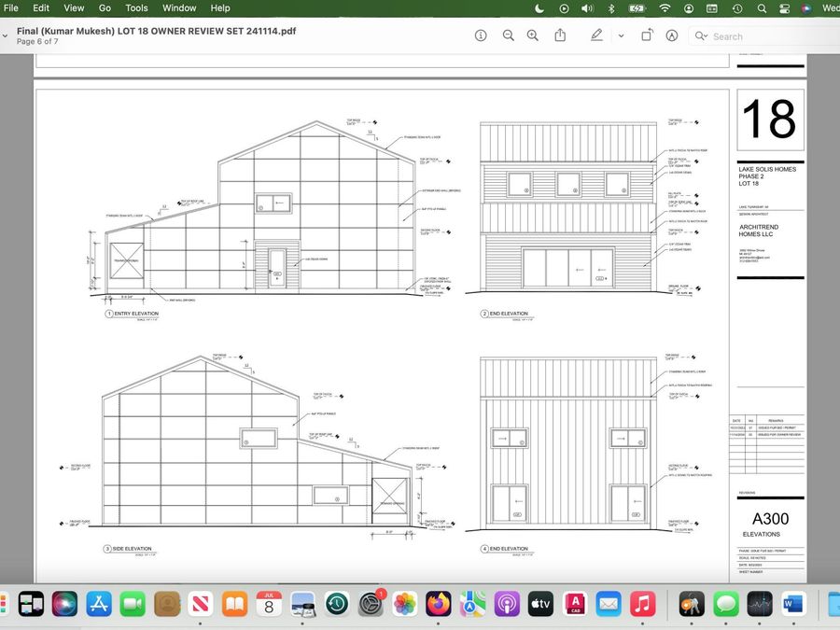Open the Go menu
Image resolution: width=840 pixels, height=630 pixels.
pos(105,8)
